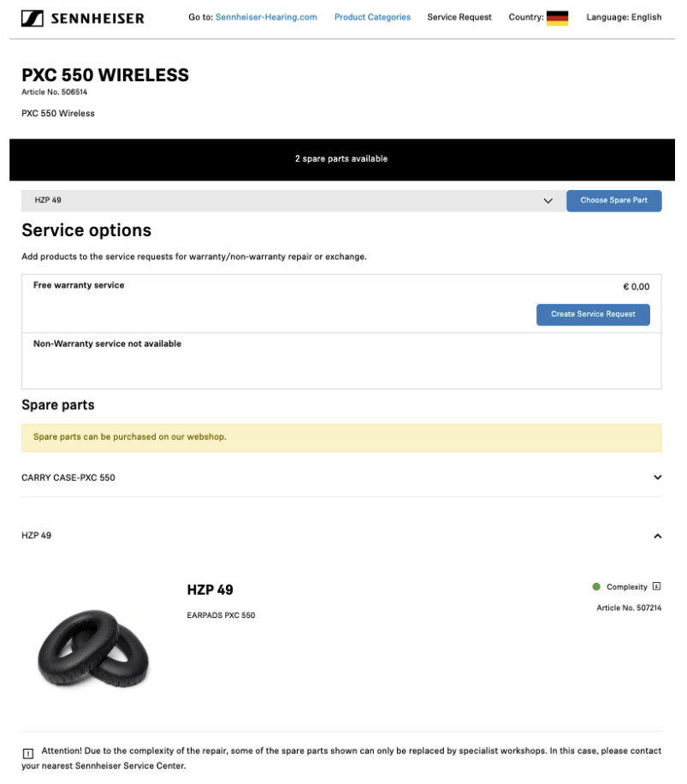This screenshot has height=784, width=687.
Task: Open Service Request menu item
Action: pyautogui.click(x=459, y=17)
